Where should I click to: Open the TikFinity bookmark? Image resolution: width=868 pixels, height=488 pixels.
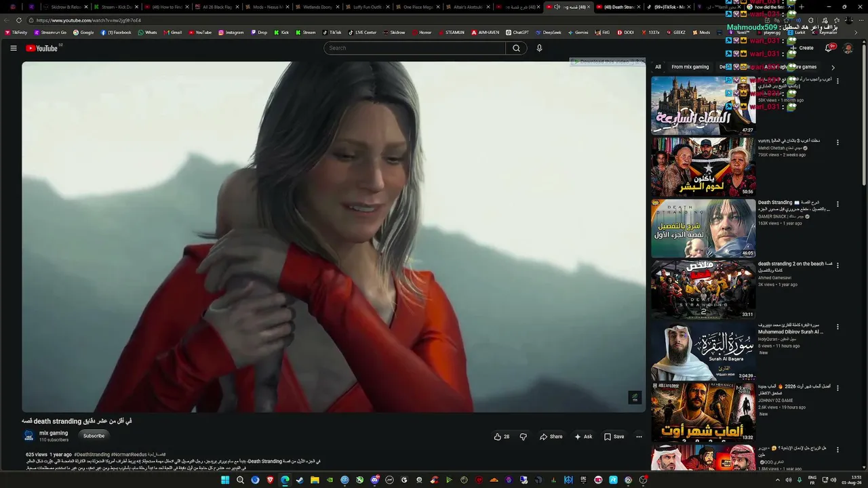click(16, 33)
